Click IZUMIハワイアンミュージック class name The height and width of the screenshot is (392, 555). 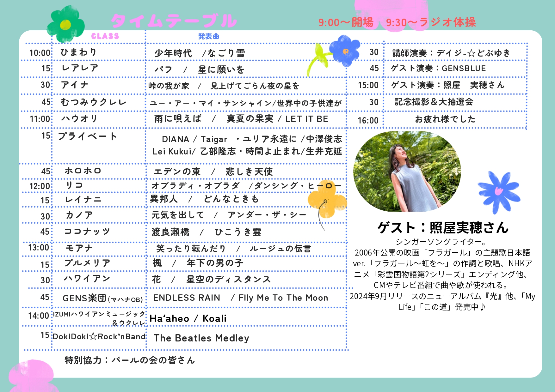(x=99, y=318)
